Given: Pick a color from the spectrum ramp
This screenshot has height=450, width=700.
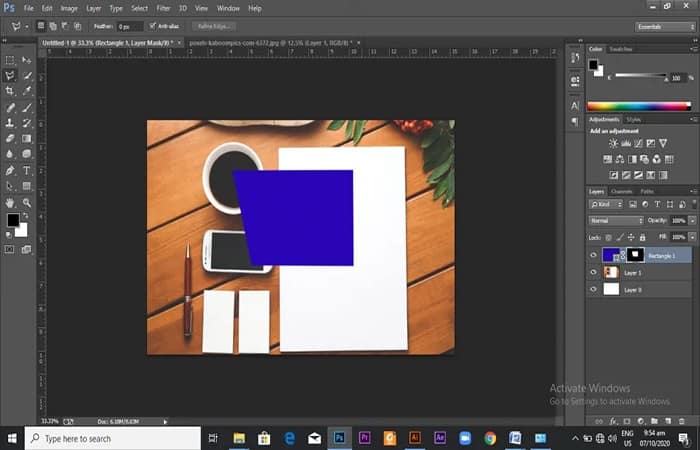Looking at the screenshot, I should pyautogui.click(x=639, y=106).
